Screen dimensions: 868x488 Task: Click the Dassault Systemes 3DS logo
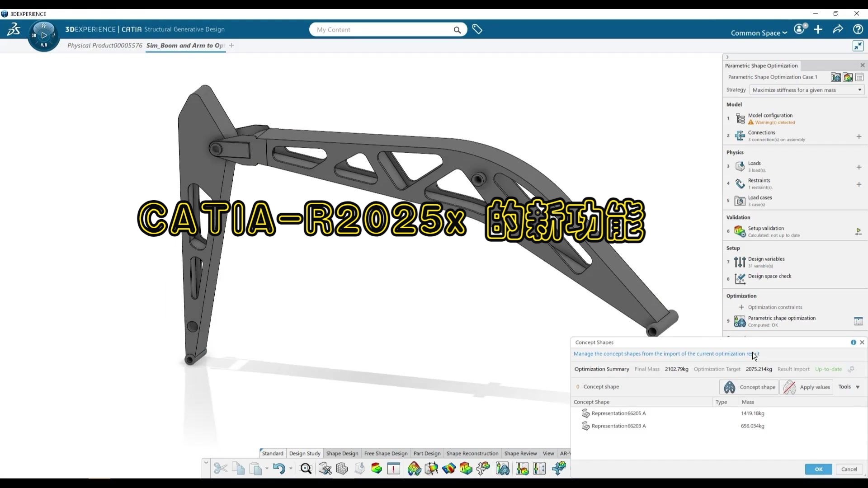14,29
